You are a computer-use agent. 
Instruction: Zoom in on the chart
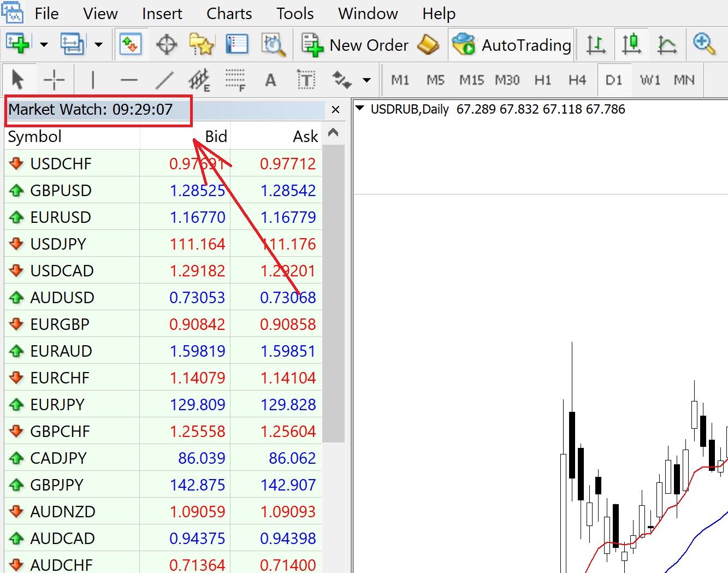coord(704,44)
